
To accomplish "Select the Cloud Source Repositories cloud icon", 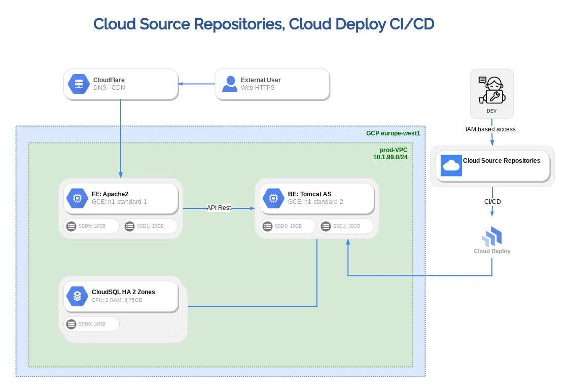I will tap(451, 165).
